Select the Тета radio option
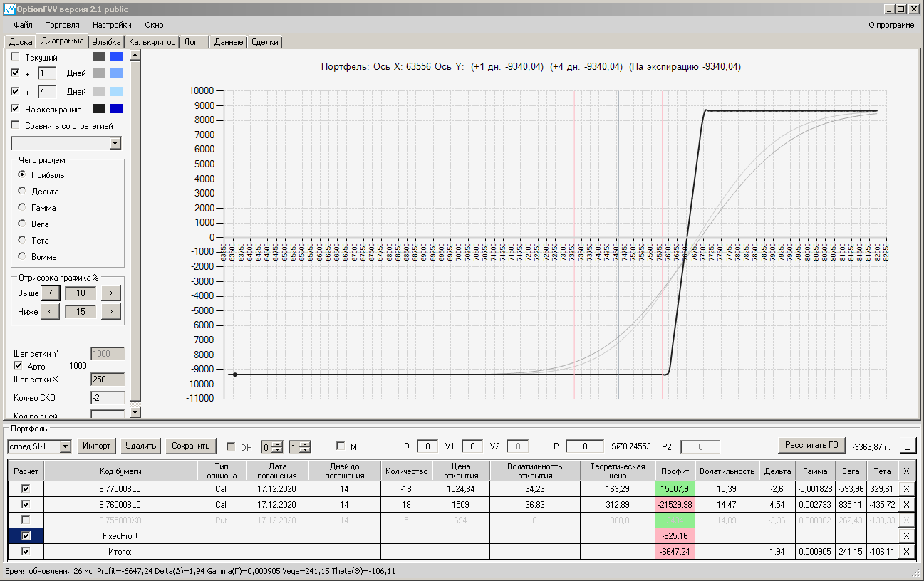 click(22, 240)
